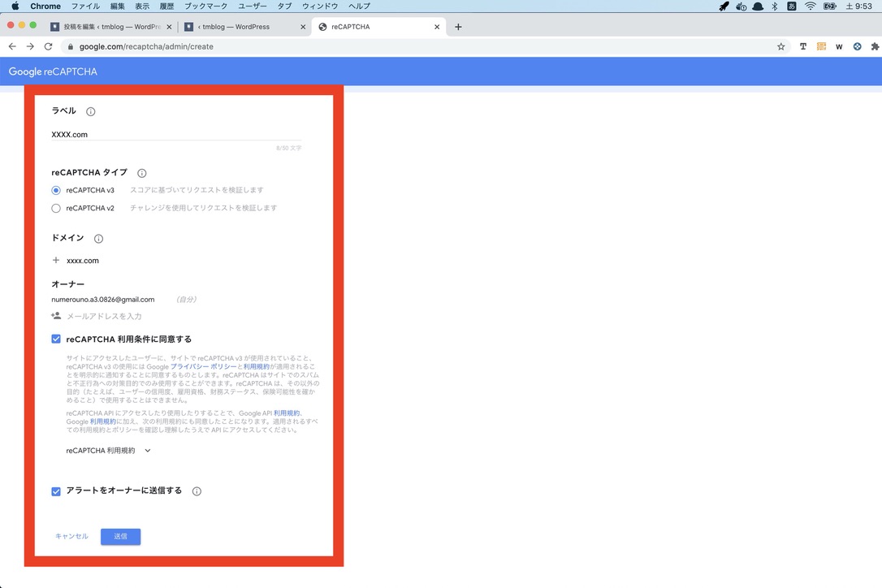Click the 送信 submit button

pos(120,536)
